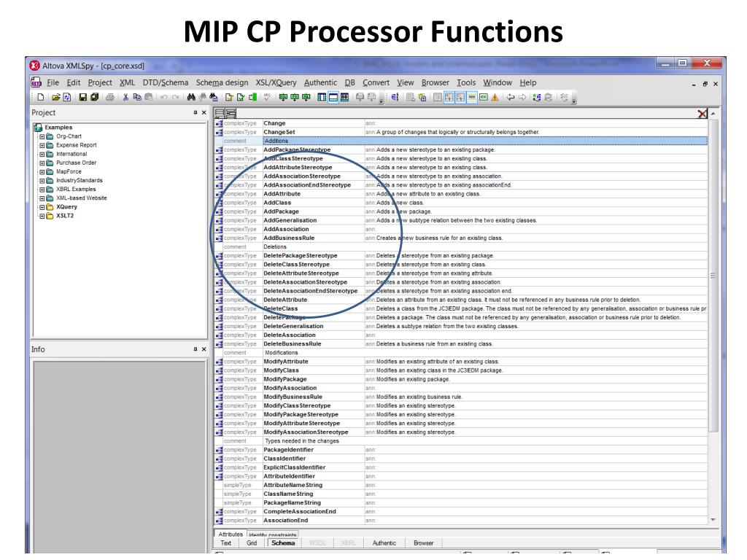Expand the Org-Chart folder
The height and width of the screenshot is (560, 747).
[x=42, y=136]
